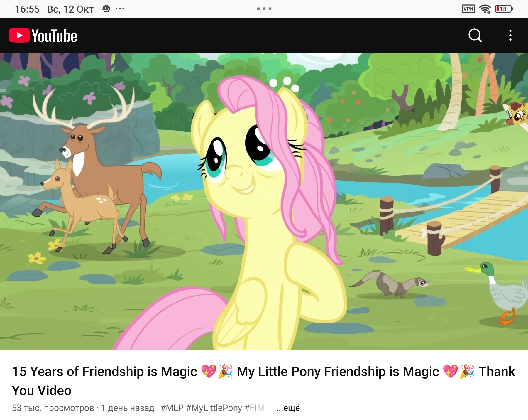Open the YouTube home logo
Screen dimensions: 528x420
coord(43,36)
